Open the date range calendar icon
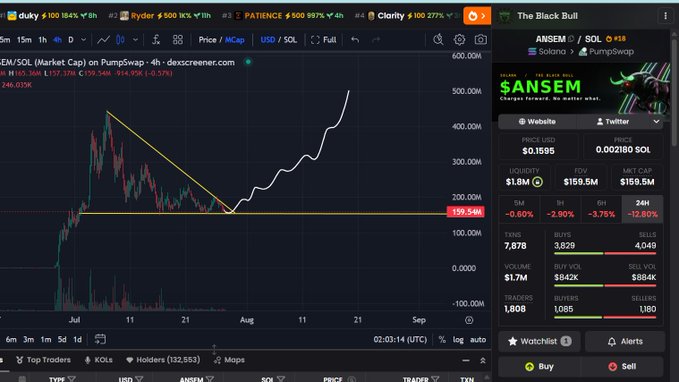The width and height of the screenshot is (679, 382). (x=100, y=339)
